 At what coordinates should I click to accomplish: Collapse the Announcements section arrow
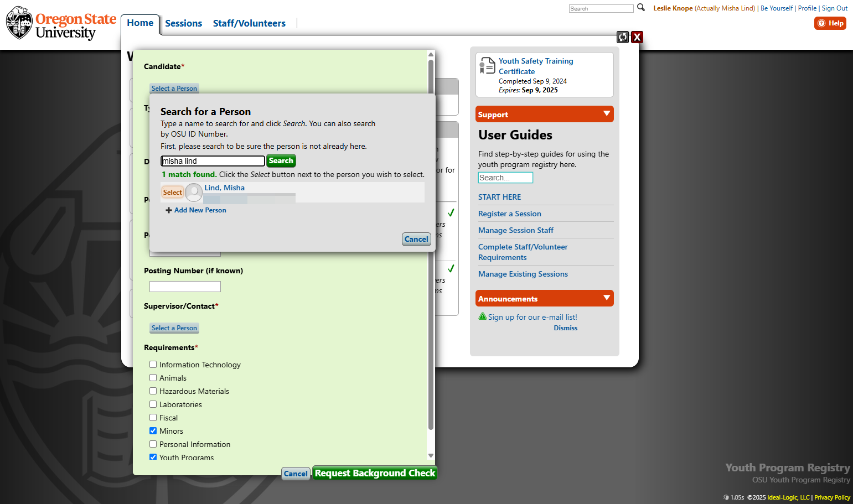click(x=607, y=298)
